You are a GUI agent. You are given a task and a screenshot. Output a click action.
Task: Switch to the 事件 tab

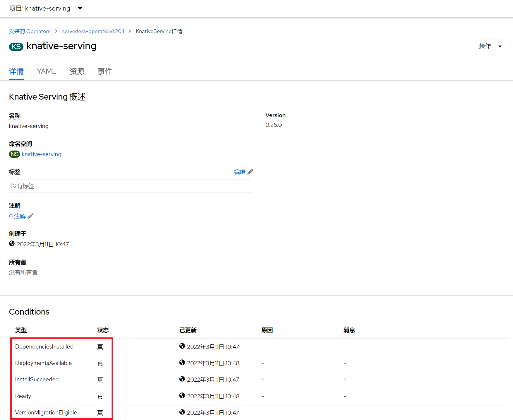click(x=105, y=71)
